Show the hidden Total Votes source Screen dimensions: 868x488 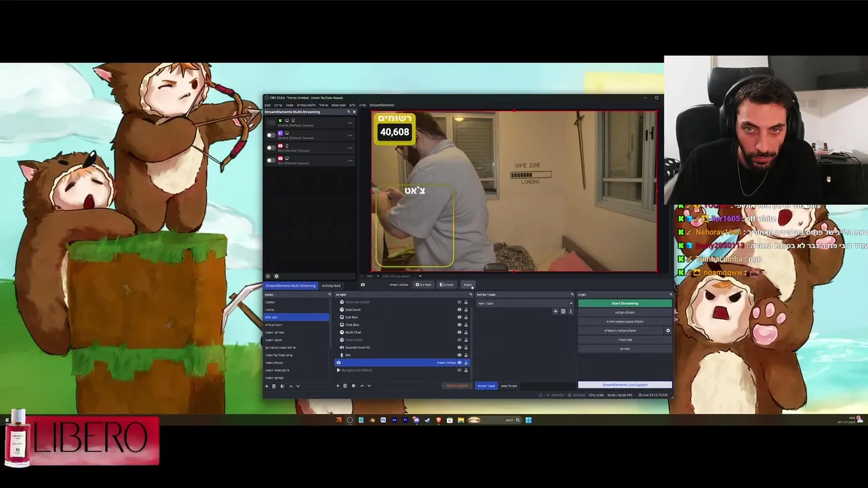click(459, 340)
